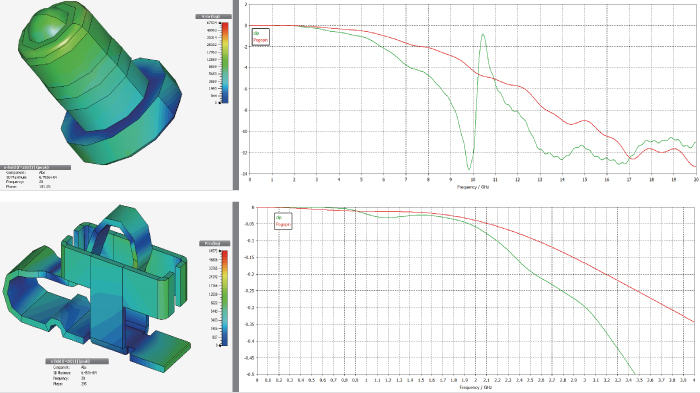
Task: Click green legend entry in upper plot
Action: pos(256,33)
